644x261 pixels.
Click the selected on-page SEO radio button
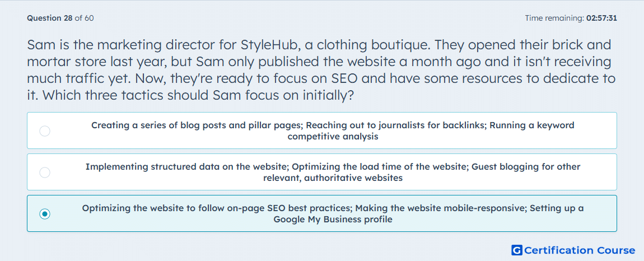[45, 214]
